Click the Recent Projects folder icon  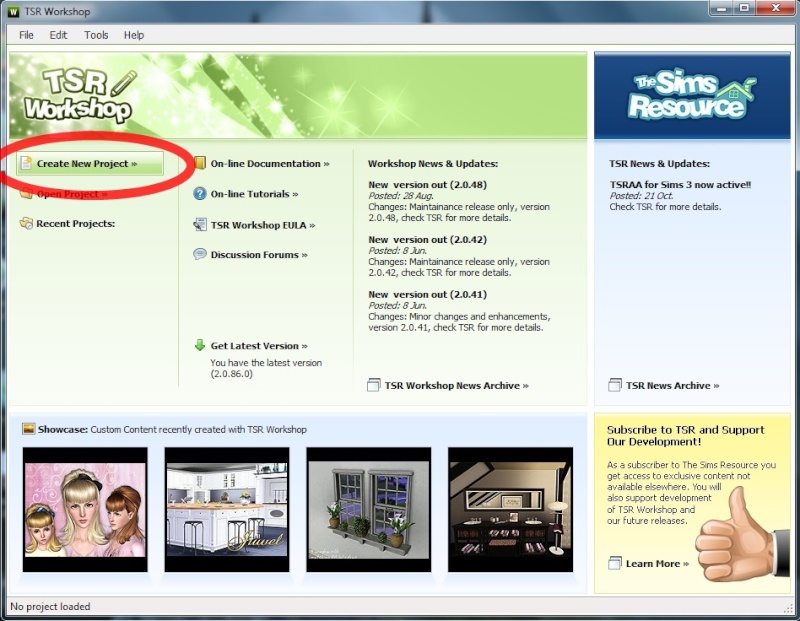pos(26,223)
